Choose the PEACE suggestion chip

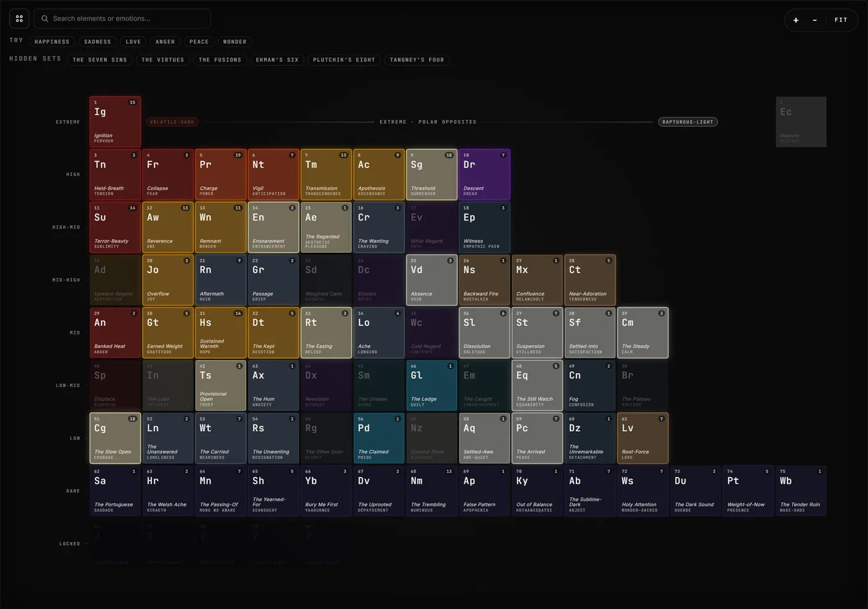click(x=199, y=42)
